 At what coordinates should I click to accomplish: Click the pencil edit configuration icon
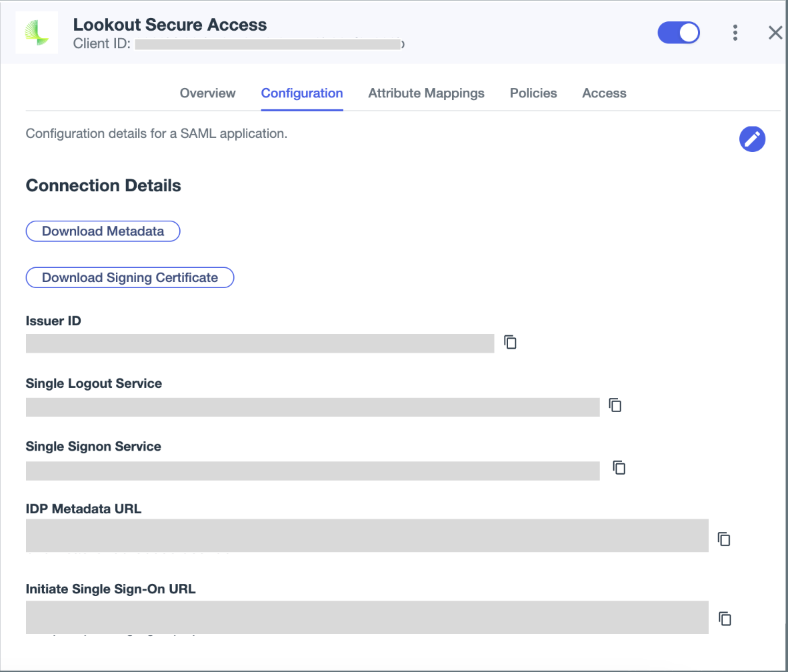[752, 139]
